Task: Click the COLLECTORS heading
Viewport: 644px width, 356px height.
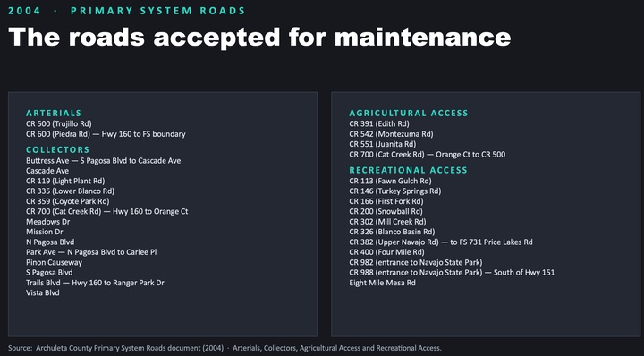Action: pyautogui.click(x=57, y=150)
